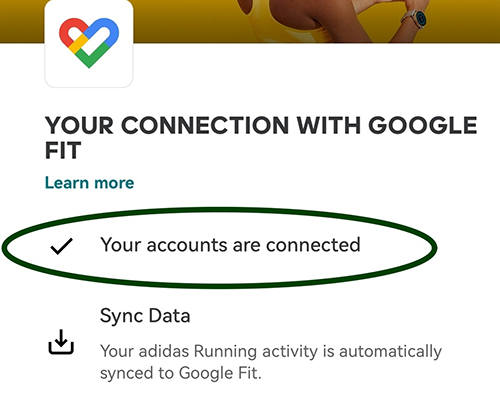This screenshot has width=500, height=397.
Task: Open the Learn more link
Action: (x=89, y=183)
